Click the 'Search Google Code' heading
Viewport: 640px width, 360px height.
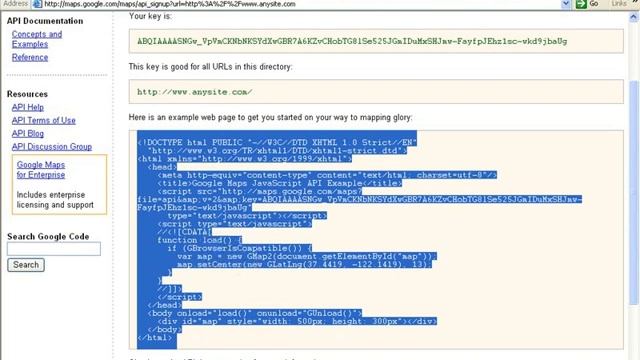(48, 237)
